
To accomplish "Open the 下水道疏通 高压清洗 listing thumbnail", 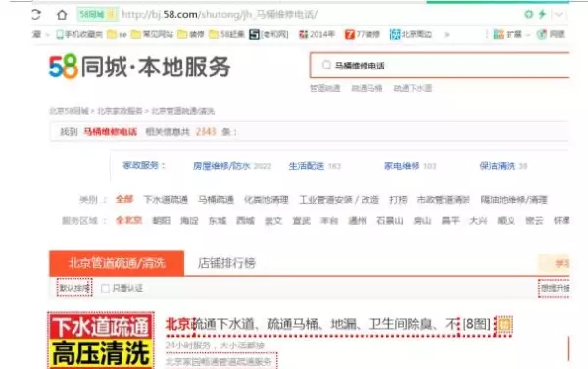I will pyautogui.click(x=101, y=341).
